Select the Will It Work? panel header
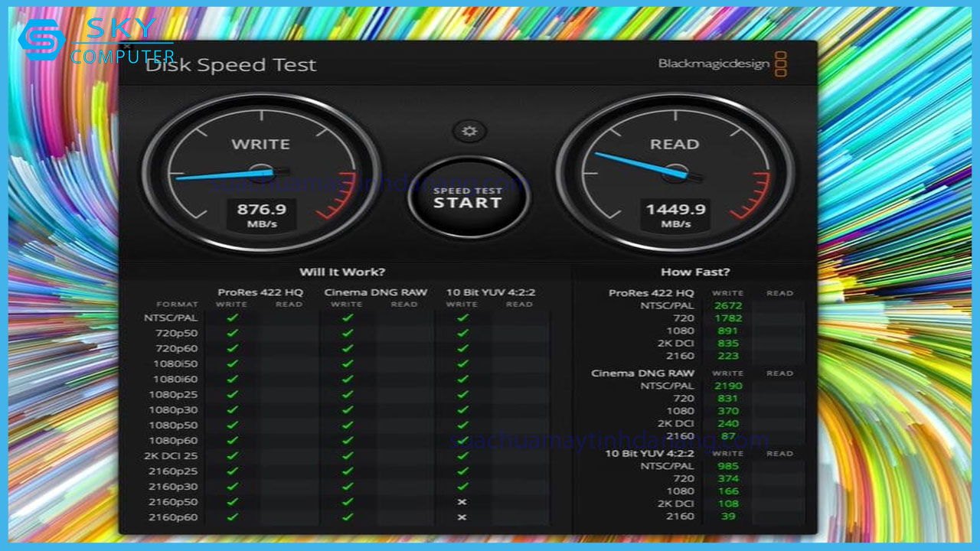Image resolution: width=980 pixels, height=551 pixels. [x=341, y=272]
